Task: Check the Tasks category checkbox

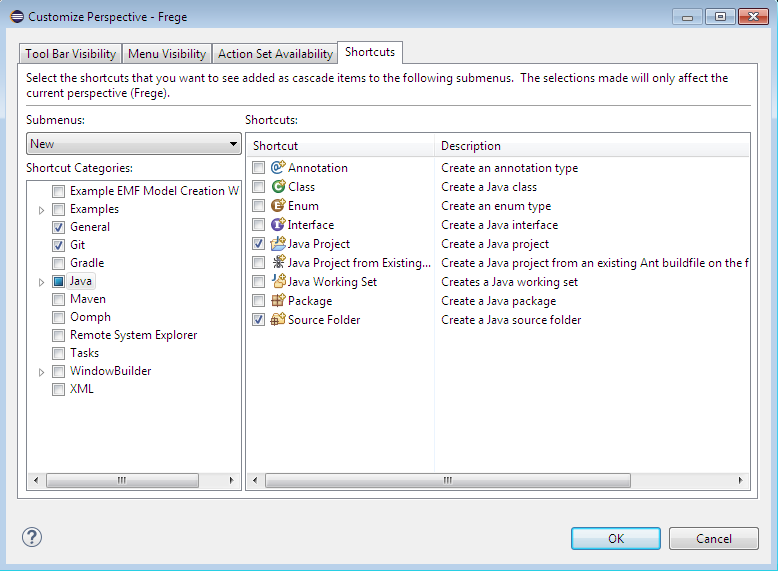Action: (58, 353)
